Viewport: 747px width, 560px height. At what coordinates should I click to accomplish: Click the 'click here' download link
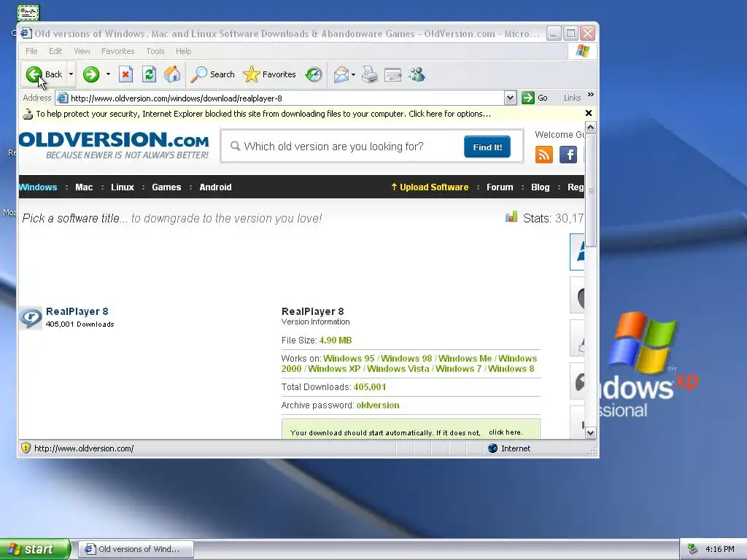tap(505, 432)
